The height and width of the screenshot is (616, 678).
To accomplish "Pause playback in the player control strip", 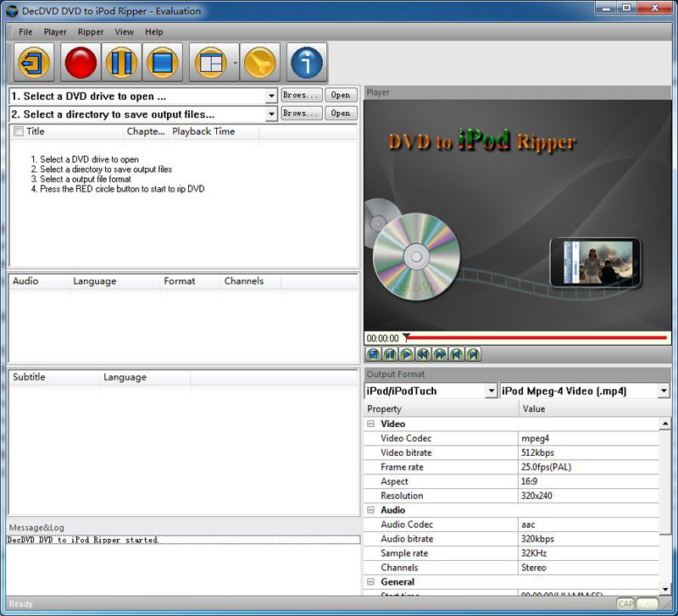I will tap(390, 354).
